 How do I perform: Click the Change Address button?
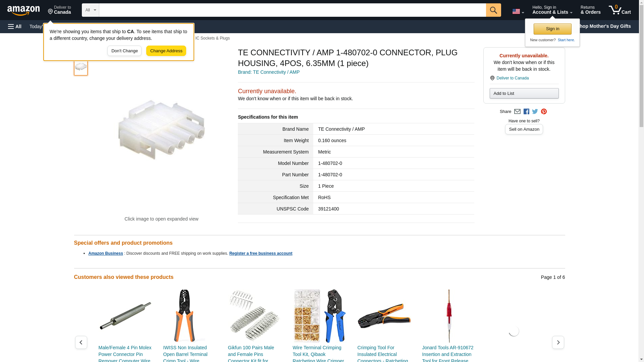(166, 51)
